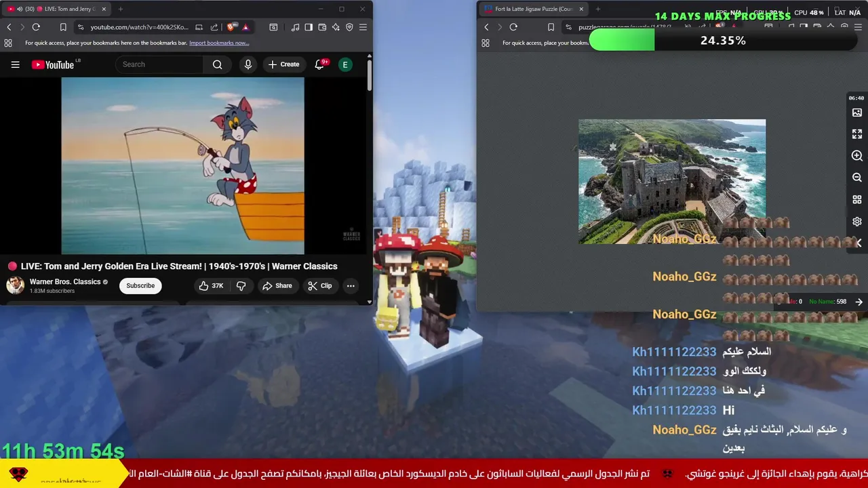Screen dimensions: 868x488
Task: Open the account avatar E menu
Action: point(345,64)
